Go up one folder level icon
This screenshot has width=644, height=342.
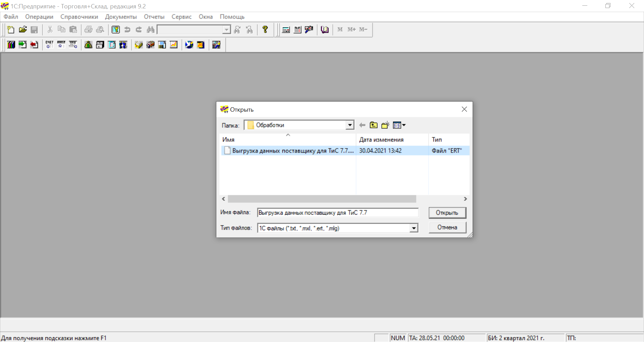374,125
